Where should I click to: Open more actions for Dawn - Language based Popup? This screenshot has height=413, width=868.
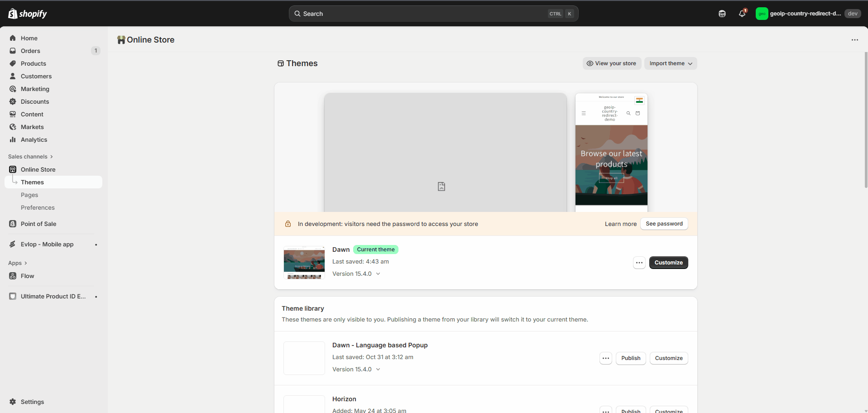point(605,358)
